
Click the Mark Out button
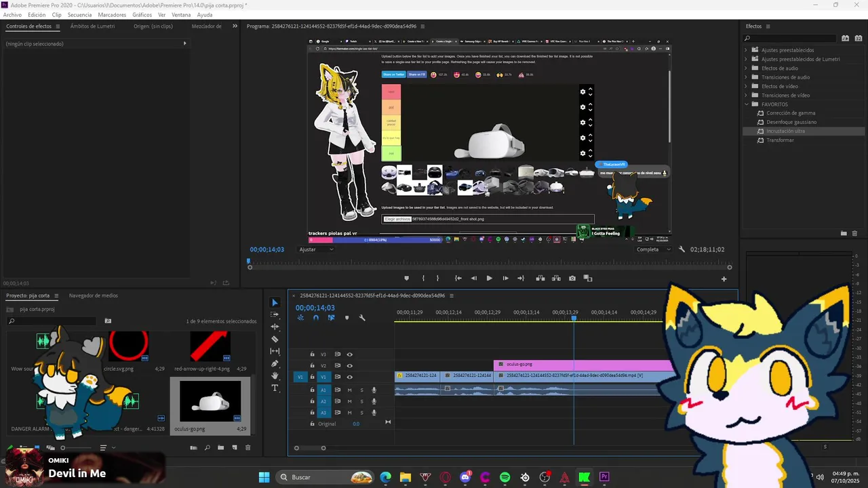tap(437, 278)
